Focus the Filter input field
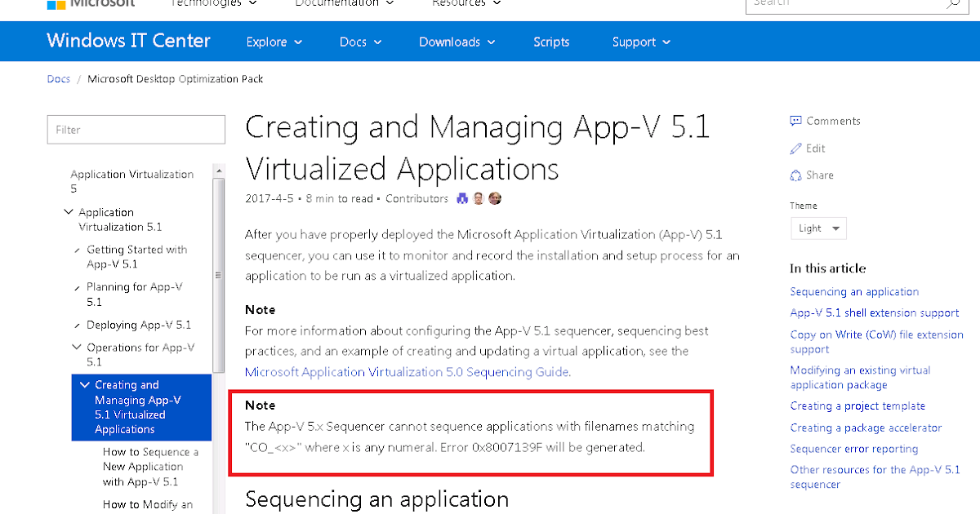This screenshot has height=514, width=980. pos(136,130)
